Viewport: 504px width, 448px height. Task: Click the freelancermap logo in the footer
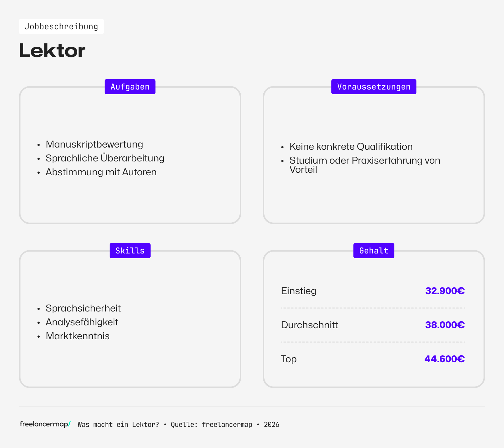click(x=43, y=425)
